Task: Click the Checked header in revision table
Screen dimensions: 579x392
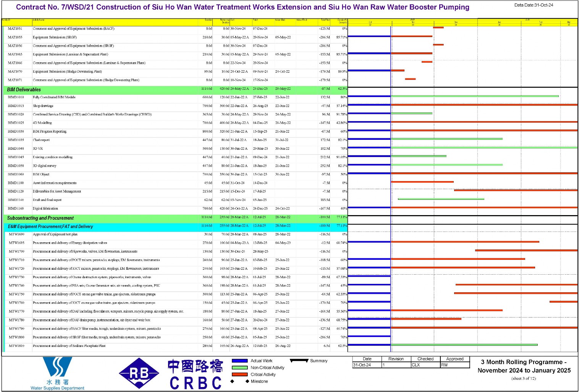Action: (x=425, y=359)
